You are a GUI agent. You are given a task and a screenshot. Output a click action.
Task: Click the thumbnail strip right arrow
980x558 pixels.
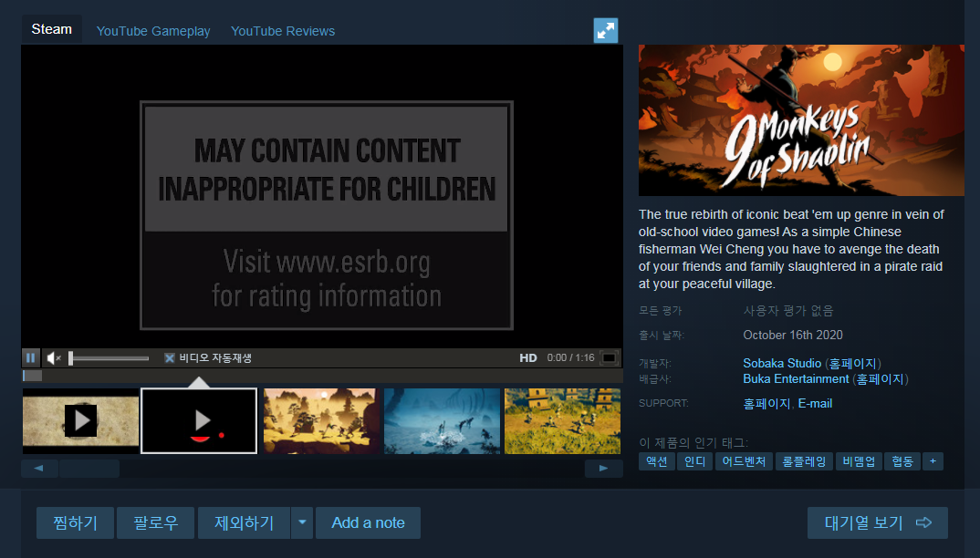pos(603,468)
